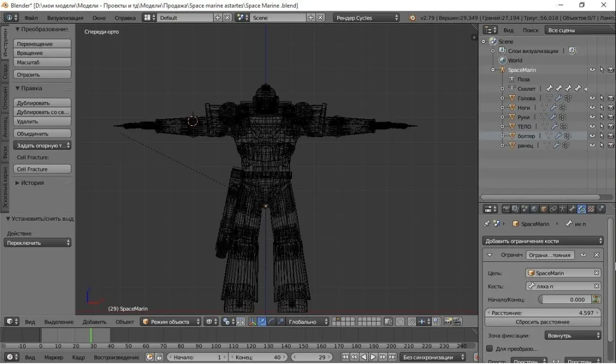This screenshot has width=616, height=364.
Task: Open the Object properties tab cube icon
Action: [544, 209]
